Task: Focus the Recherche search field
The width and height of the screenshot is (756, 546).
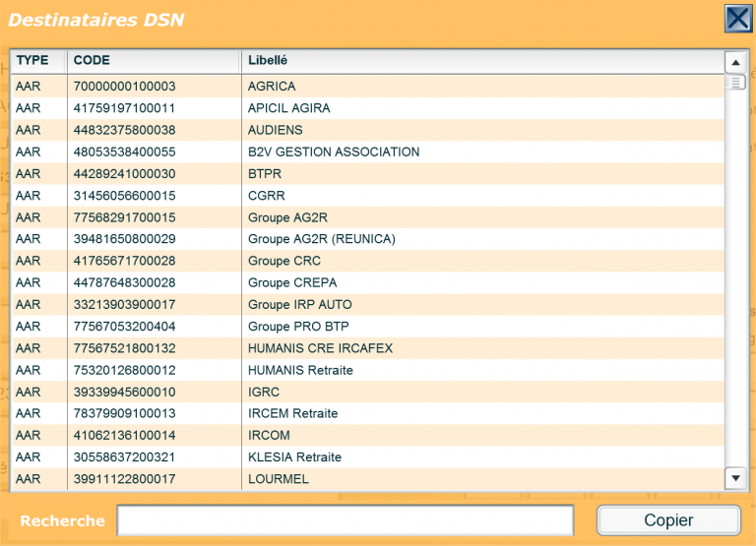Action: (x=346, y=520)
